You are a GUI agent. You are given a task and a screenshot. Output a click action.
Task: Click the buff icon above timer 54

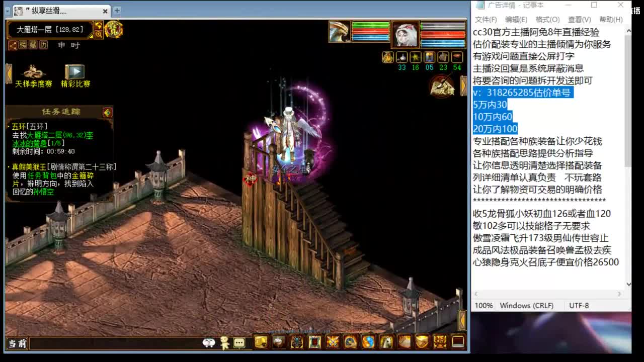[457, 57]
